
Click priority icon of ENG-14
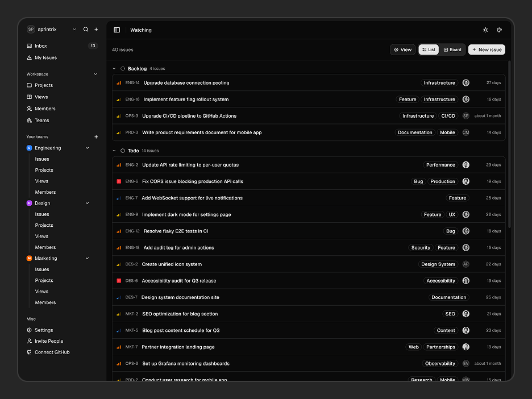click(119, 83)
